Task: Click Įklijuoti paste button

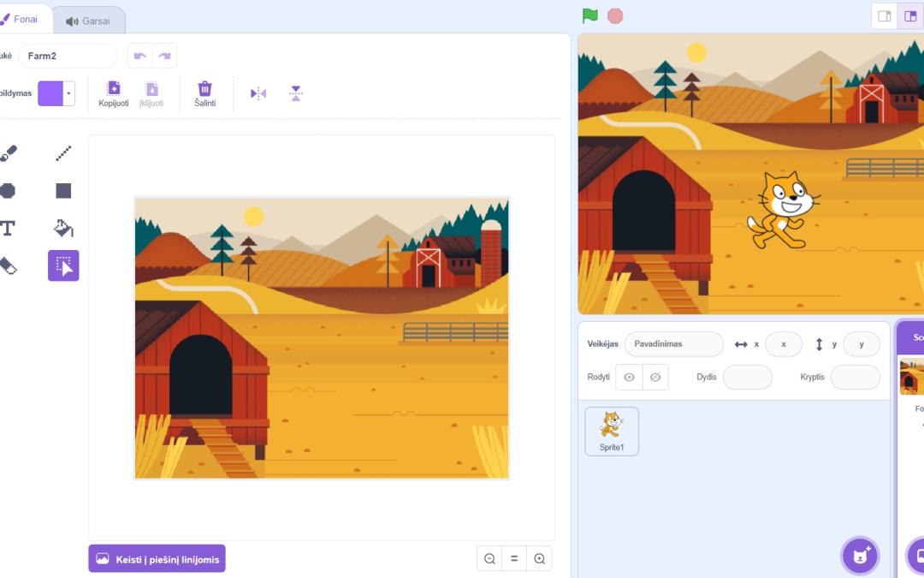Action: point(151,94)
